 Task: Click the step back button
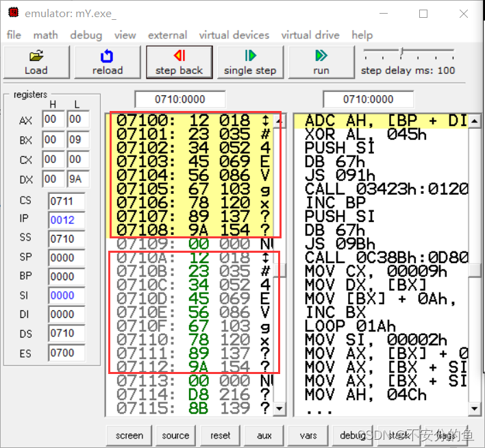point(179,62)
